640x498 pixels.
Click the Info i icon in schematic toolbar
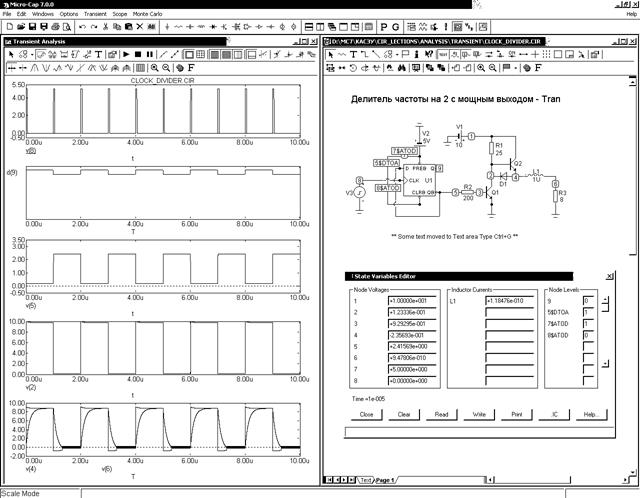[x=417, y=54]
